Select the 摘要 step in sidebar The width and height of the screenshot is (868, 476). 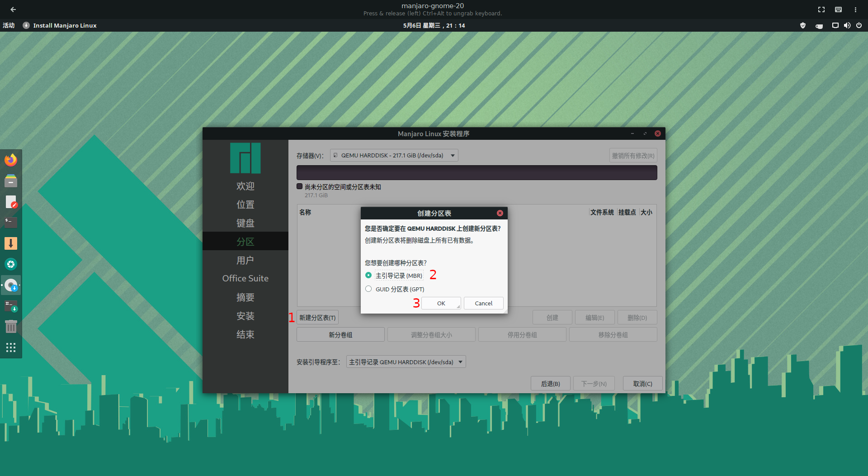click(245, 297)
